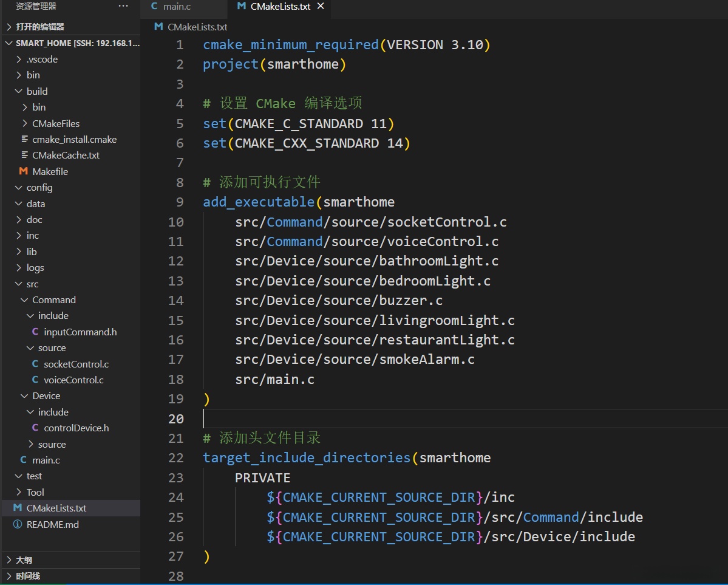Viewport: 728px width, 585px height.
Task: Switch to the main.c tab
Action: click(x=176, y=7)
